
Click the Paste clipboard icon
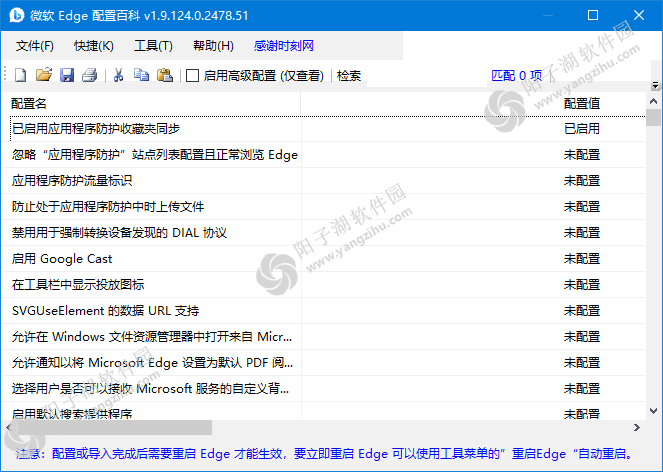pos(165,75)
